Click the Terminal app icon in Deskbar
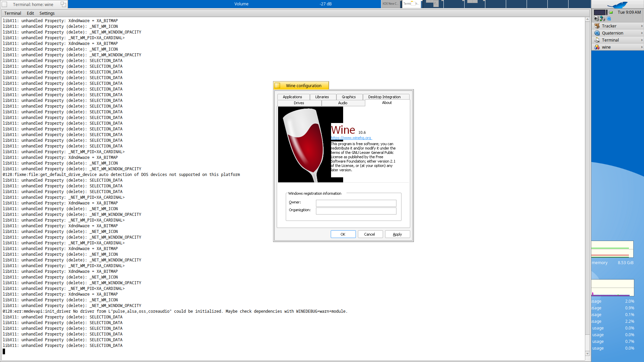The width and height of the screenshot is (644, 362). click(x=597, y=40)
